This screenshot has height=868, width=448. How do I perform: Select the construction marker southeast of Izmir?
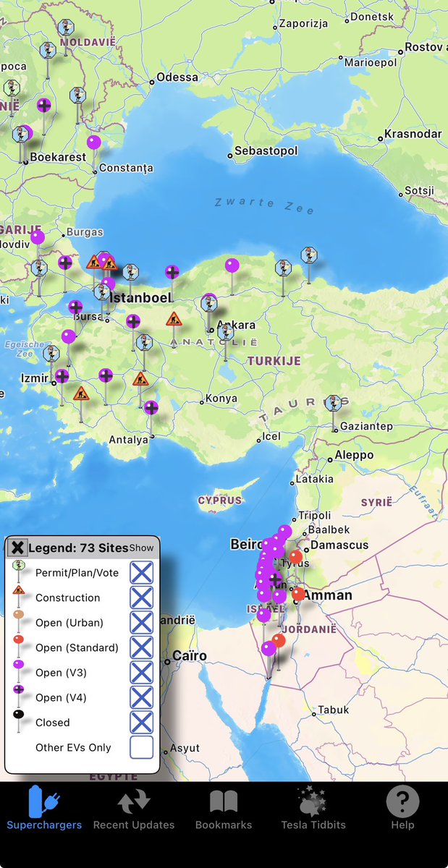pos(80,393)
